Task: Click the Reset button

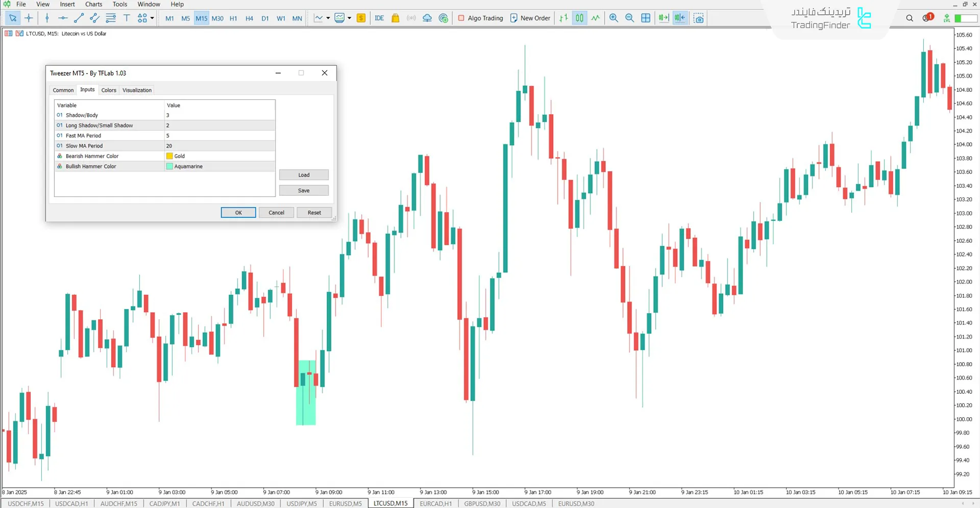Action: (x=314, y=213)
